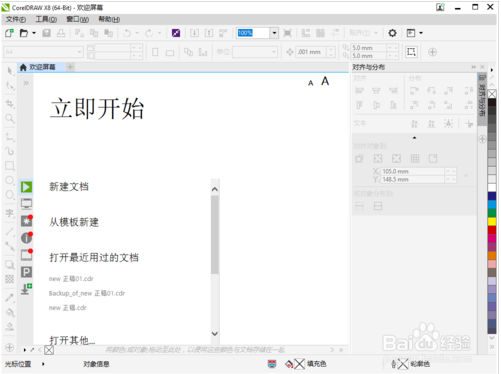Click 新建文档 link
This screenshot has height=374, width=501.
[69, 187]
